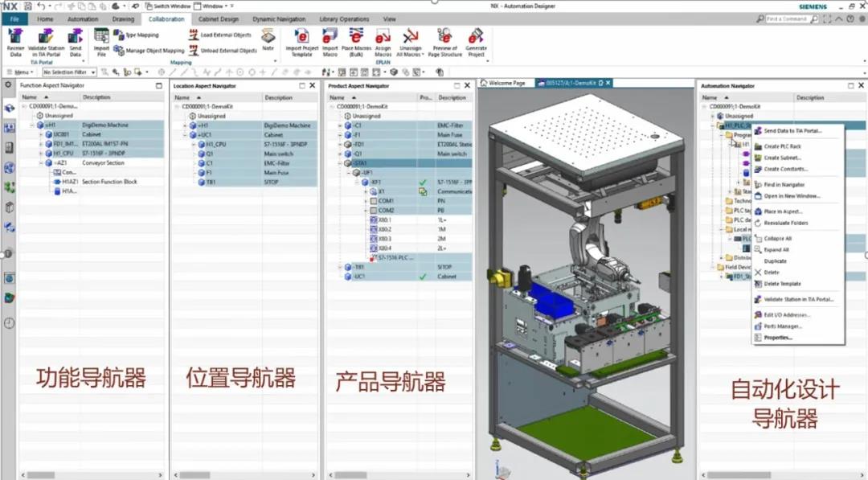
Task: Open the Library Operations tab
Action: click(x=344, y=19)
